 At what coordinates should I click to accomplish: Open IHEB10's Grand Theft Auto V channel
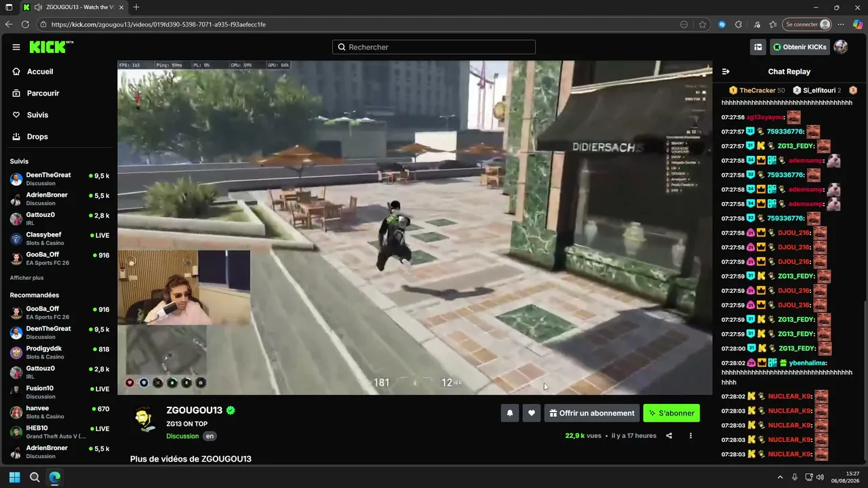click(59, 432)
